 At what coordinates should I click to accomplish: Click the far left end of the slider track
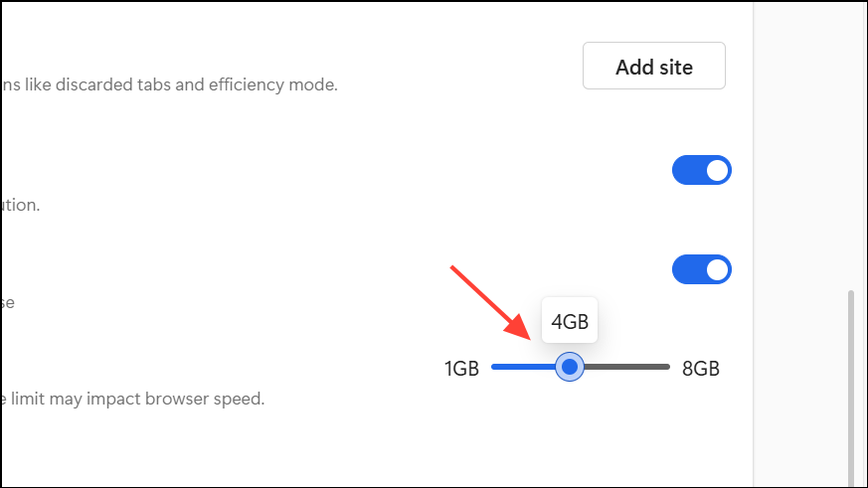tap(494, 368)
